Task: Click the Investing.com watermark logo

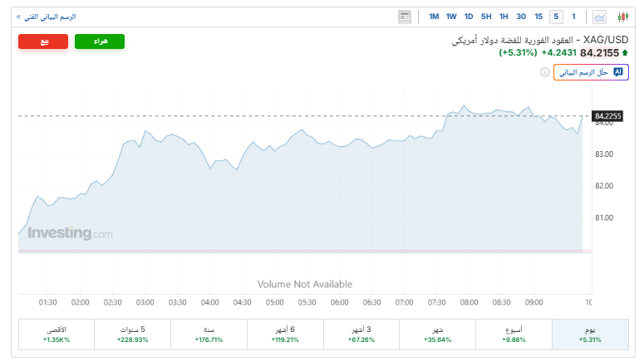Action: [70, 233]
